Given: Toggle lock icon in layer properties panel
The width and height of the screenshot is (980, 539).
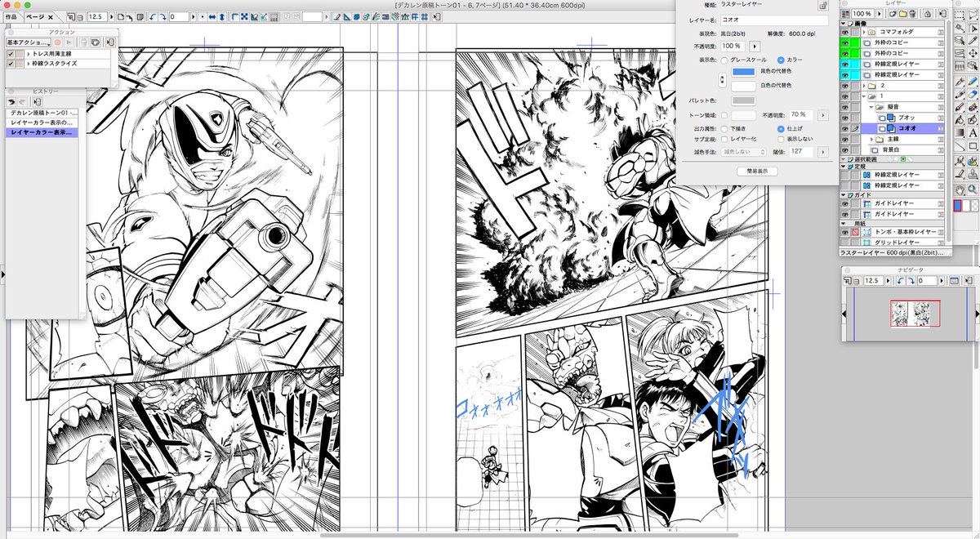Looking at the screenshot, I should pyautogui.click(x=823, y=6).
